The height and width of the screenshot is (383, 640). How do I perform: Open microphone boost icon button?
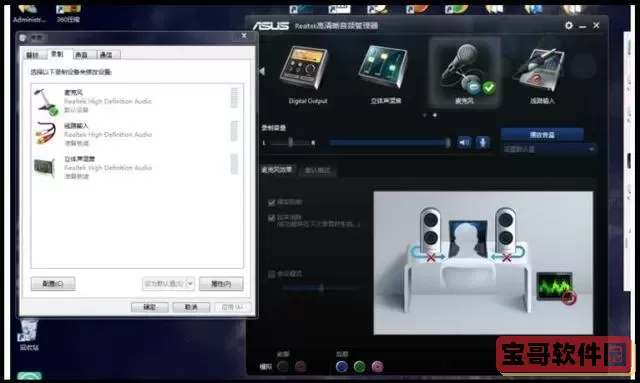pyautogui.click(x=483, y=142)
